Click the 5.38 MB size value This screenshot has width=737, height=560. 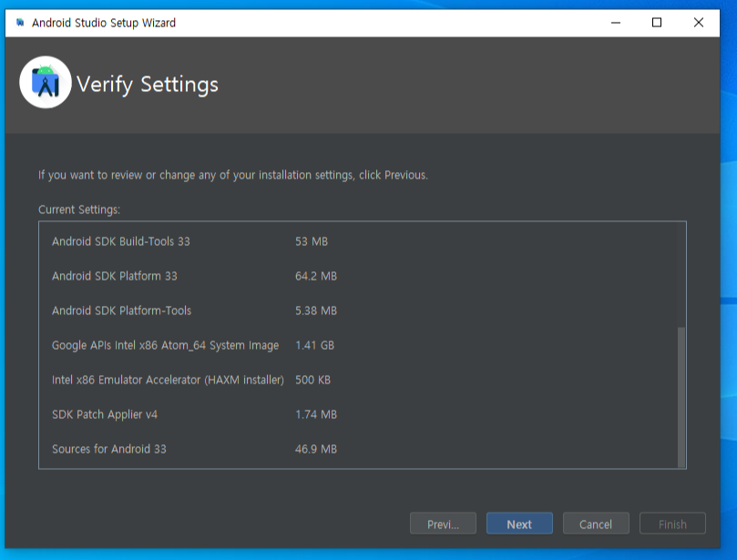pos(316,311)
